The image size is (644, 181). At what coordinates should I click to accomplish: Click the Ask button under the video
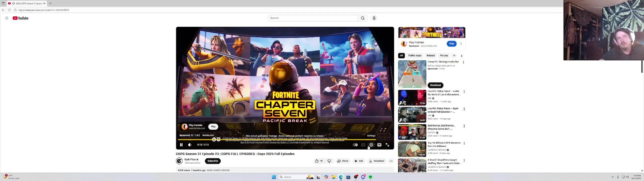tap(359, 161)
